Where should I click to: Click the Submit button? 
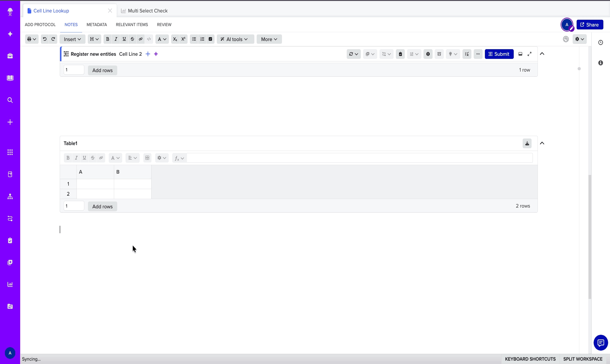click(x=499, y=54)
